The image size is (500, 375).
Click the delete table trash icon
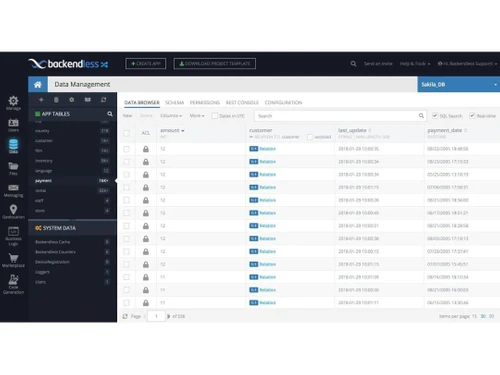(x=56, y=100)
